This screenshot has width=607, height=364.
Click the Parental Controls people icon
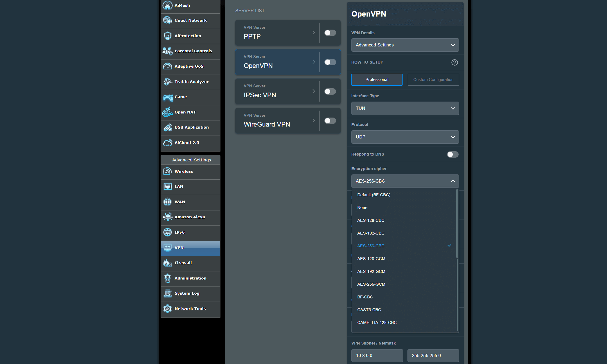click(168, 51)
